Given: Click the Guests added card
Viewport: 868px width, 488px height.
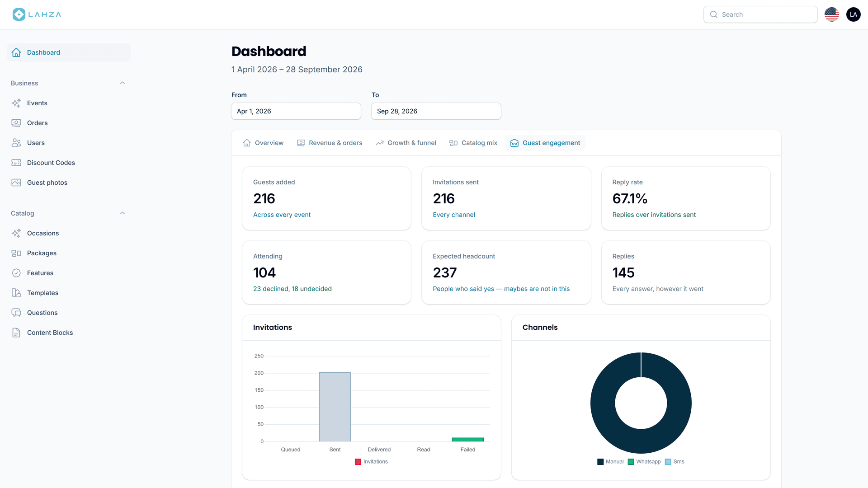Looking at the screenshot, I should pyautogui.click(x=326, y=198).
